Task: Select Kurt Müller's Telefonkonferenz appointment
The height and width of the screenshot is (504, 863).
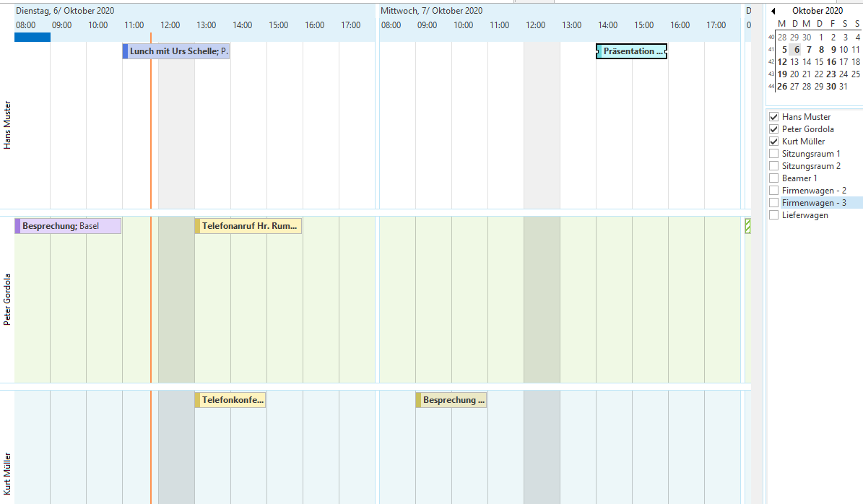Action: tap(230, 399)
